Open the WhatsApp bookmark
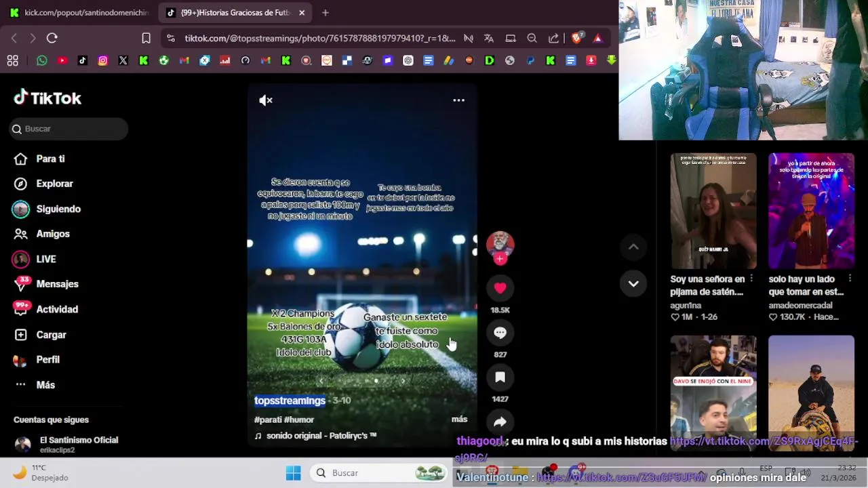868x488 pixels. [42, 61]
